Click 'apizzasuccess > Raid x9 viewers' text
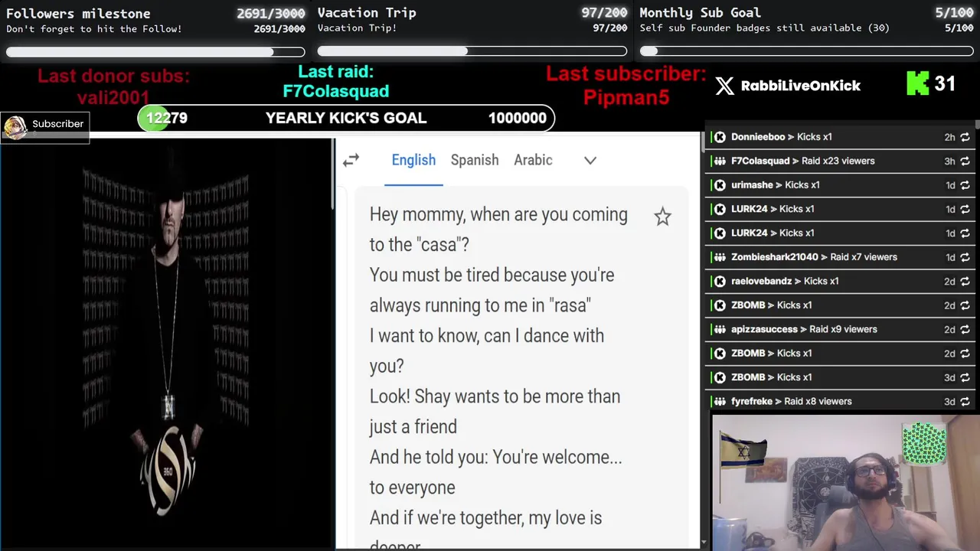Screen dimensions: 980x551 pyautogui.click(x=804, y=329)
